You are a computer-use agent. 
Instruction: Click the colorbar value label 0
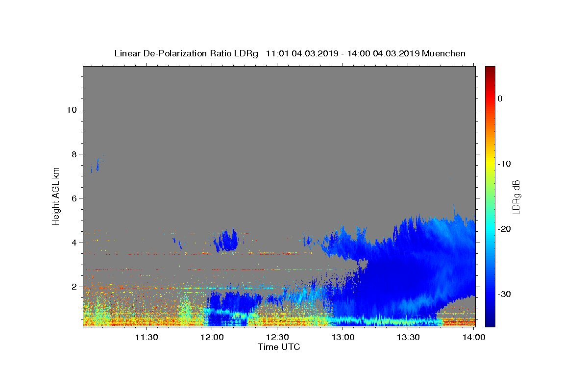[500, 98]
